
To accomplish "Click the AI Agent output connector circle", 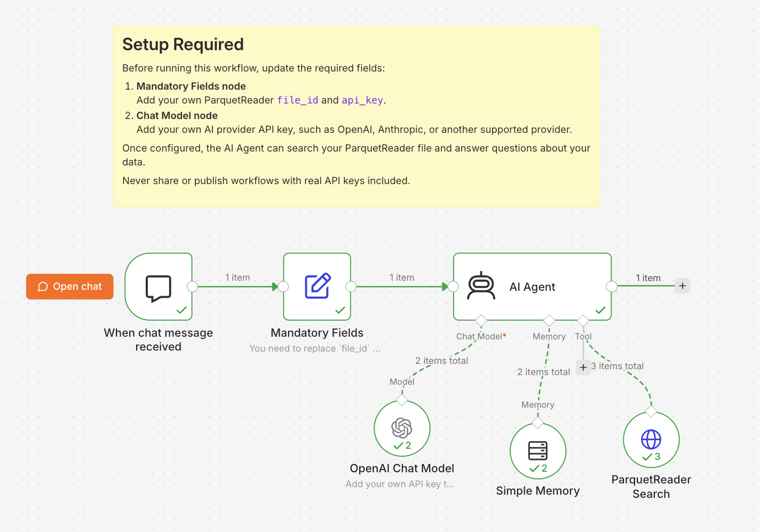I will 612,287.
